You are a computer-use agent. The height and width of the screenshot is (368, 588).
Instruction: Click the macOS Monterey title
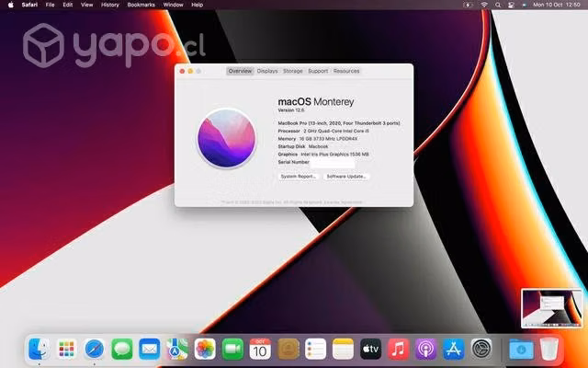coord(316,102)
